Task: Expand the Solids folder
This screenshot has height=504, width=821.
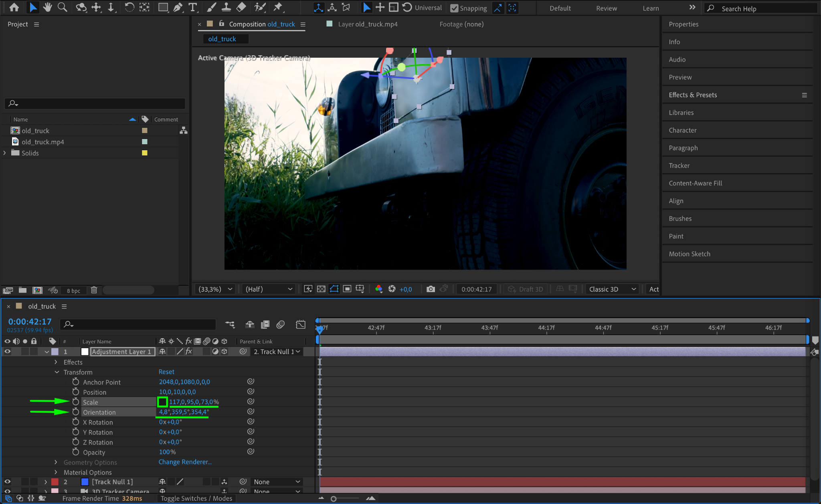Action: (x=5, y=153)
